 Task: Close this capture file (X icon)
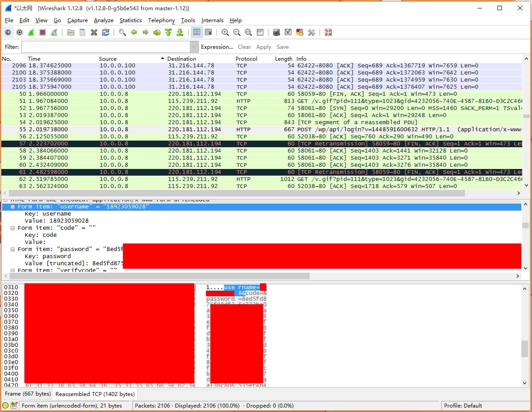(94, 32)
